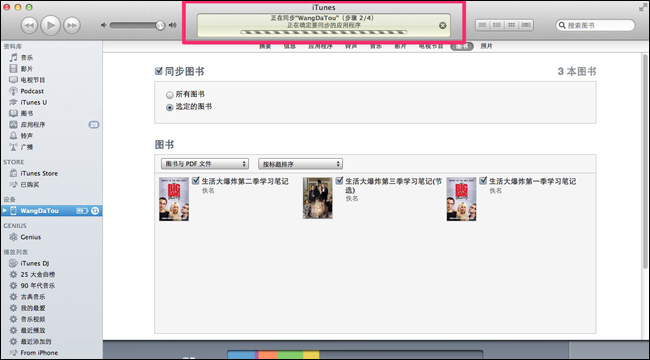
Task: Uncheck 生活大爆炸第一季学习笔记 book checkbox
Action: click(x=483, y=180)
